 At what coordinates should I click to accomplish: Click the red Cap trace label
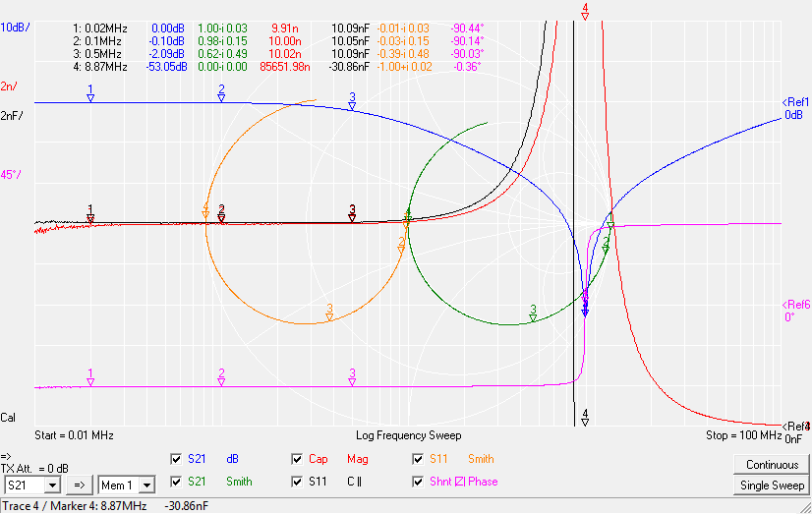318,459
